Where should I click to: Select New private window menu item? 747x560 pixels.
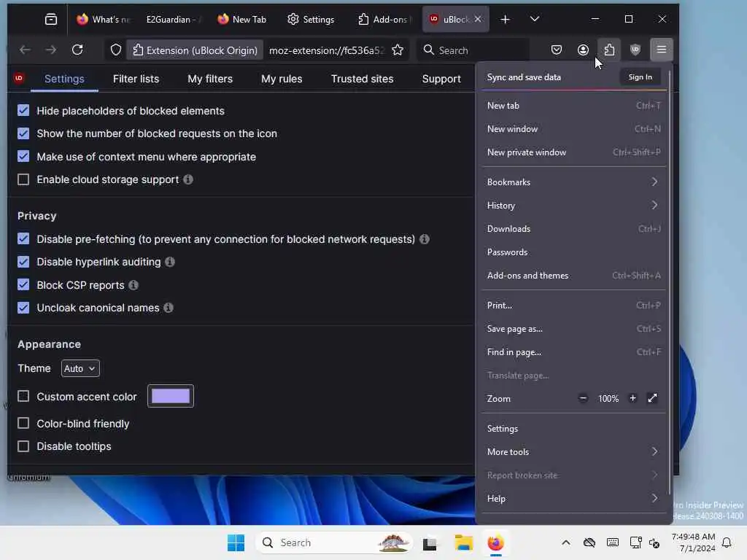[x=573, y=152]
